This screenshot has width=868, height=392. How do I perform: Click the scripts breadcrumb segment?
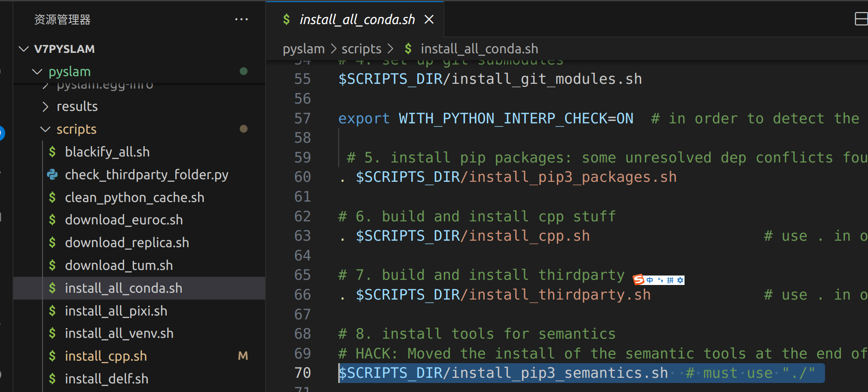pyautogui.click(x=361, y=49)
